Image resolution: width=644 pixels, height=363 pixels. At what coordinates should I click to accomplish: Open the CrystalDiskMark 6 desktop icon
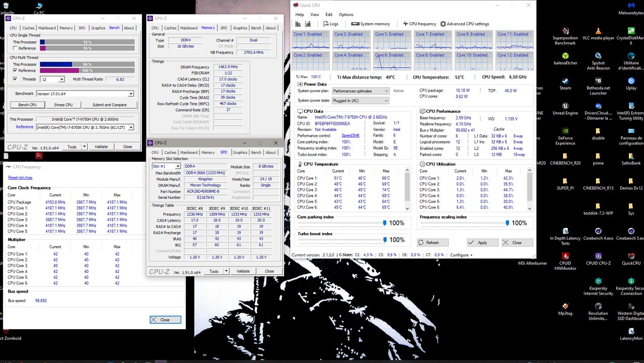631,37
